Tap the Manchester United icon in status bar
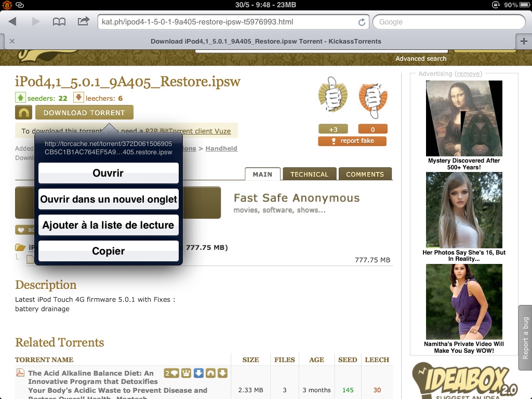The height and width of the screenshot is (399, 532). pos(7,5)
